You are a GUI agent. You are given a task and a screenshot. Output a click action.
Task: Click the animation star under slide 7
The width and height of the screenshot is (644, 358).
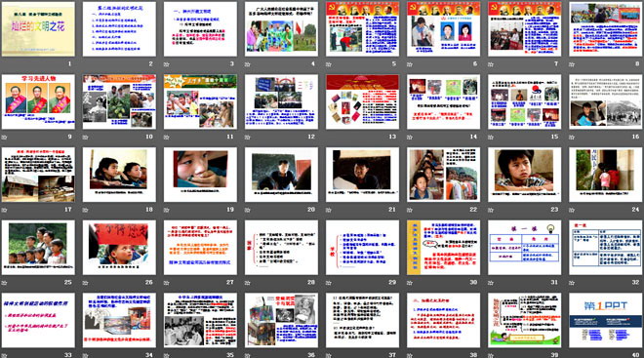(491, 64)
